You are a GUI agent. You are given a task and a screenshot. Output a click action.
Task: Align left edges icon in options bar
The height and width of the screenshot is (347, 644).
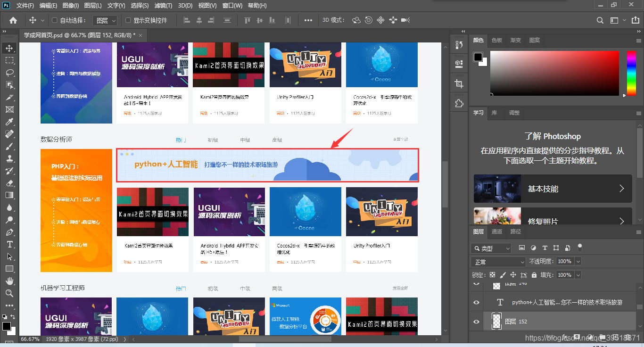click(186, 20)
